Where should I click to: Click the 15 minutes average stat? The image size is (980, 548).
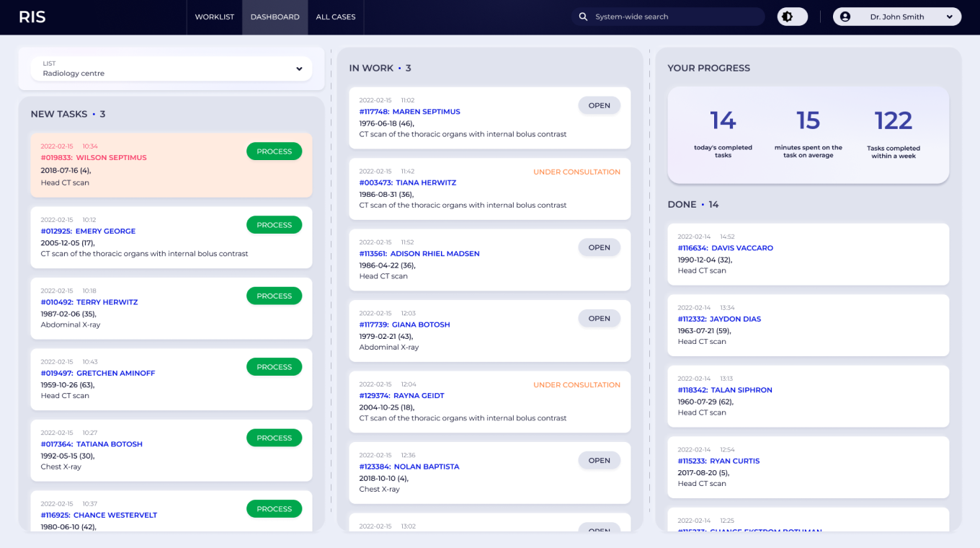[808, 133]
